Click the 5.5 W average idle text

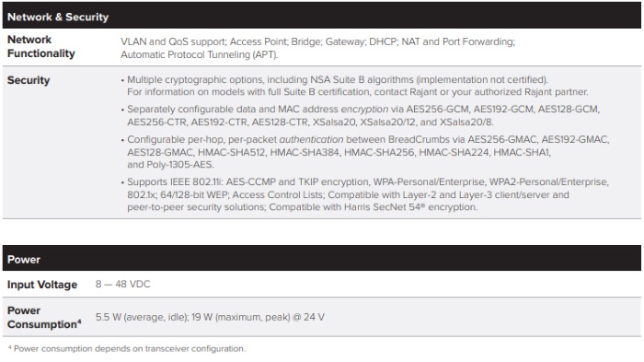pos(142,317)
